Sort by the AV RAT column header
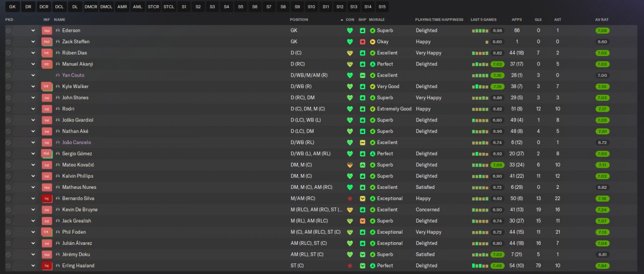644x274 pixels. coord(602,20)
